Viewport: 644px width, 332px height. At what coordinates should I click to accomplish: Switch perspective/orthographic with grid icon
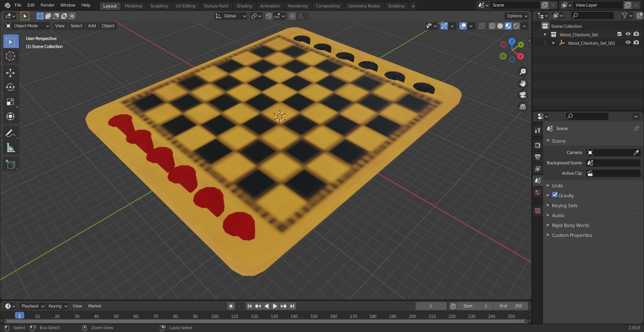(x=522, y=106)
